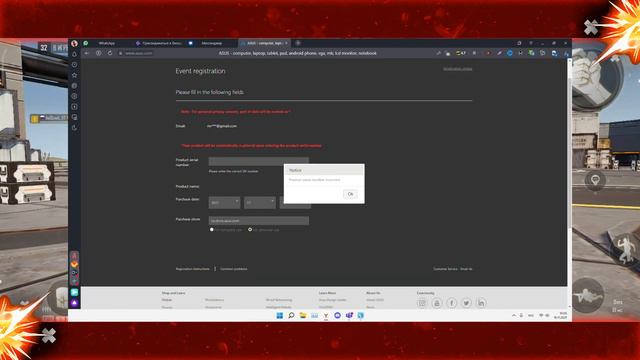
Task: Open the browser sidebar history clock icon
Action: click(x=74, y=64)
